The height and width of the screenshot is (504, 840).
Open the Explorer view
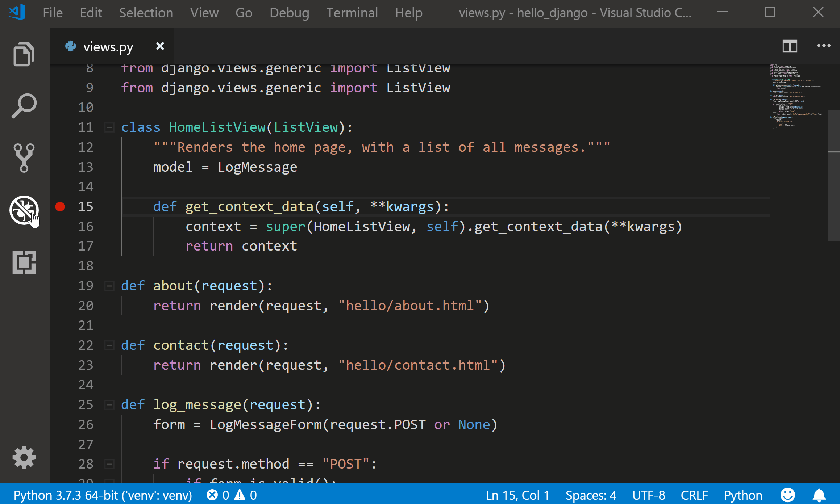click(x=24, y=54)
